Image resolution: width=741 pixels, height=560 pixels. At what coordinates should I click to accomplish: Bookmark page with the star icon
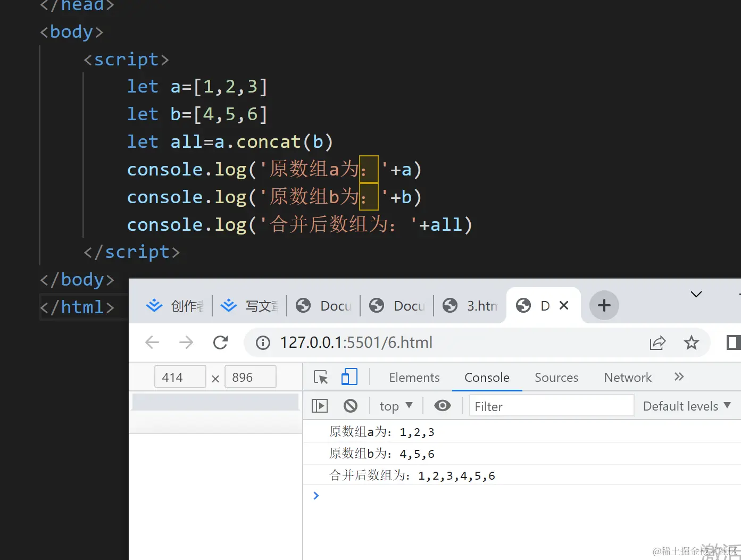tap(691, 342)
